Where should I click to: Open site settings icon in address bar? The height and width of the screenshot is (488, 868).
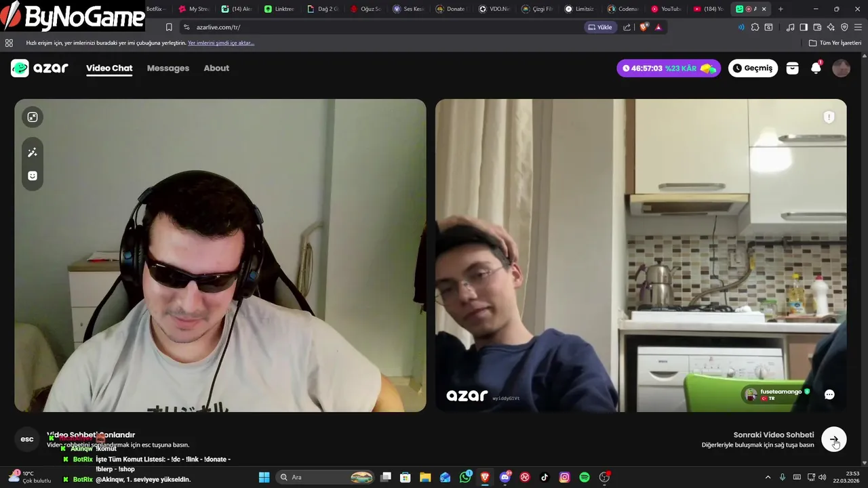click(186, 27)
